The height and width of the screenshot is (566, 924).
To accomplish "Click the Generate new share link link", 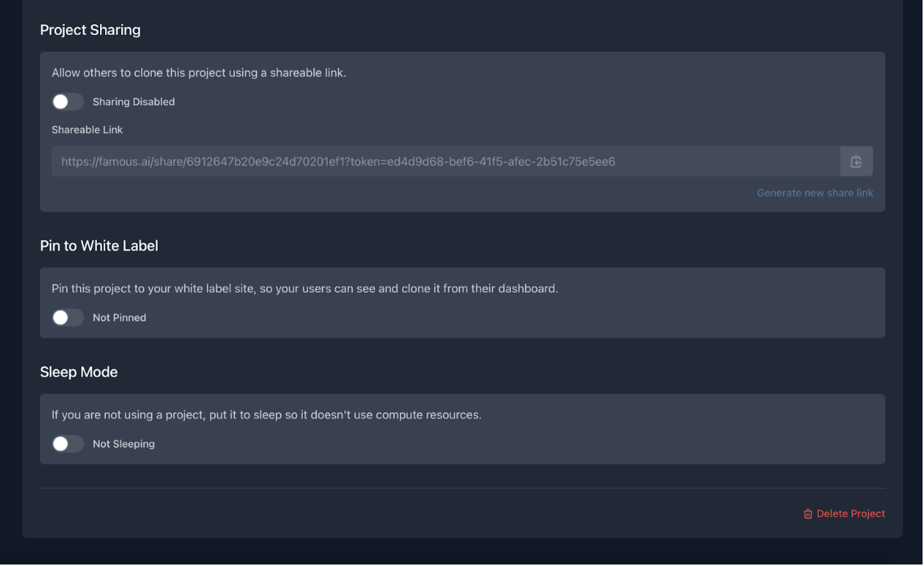I will pos(815,193).
